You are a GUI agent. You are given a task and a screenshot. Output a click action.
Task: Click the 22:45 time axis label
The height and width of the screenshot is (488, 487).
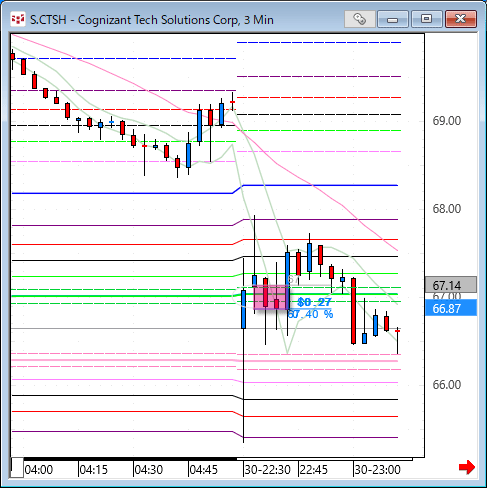314,470
